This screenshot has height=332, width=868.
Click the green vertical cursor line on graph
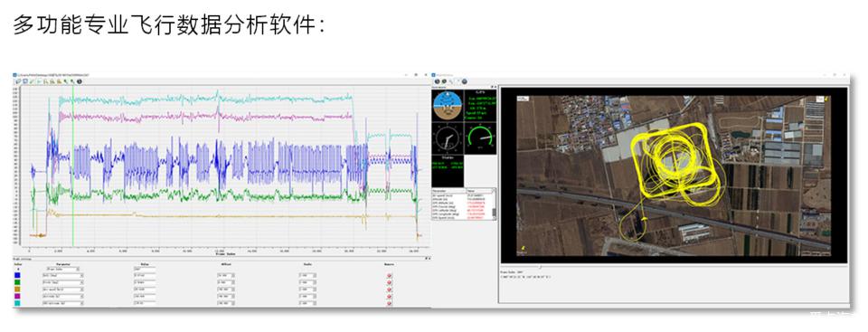click(72, 166)
